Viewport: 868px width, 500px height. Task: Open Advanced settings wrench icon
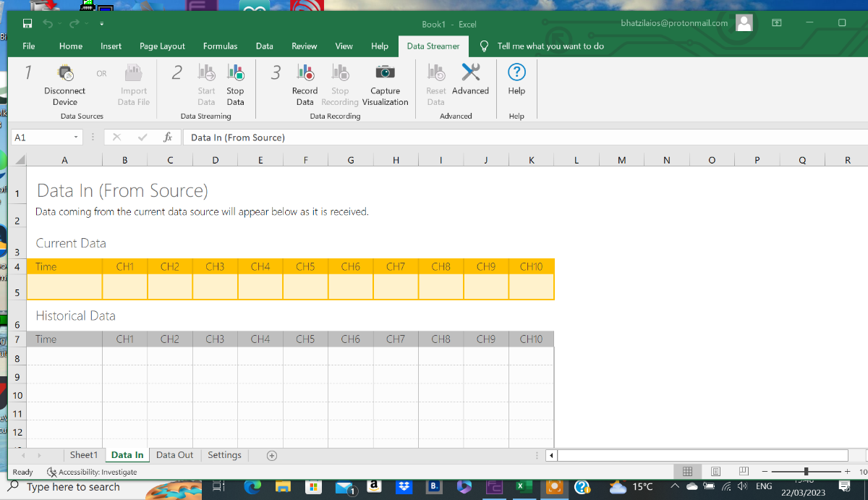pos(470,73)
